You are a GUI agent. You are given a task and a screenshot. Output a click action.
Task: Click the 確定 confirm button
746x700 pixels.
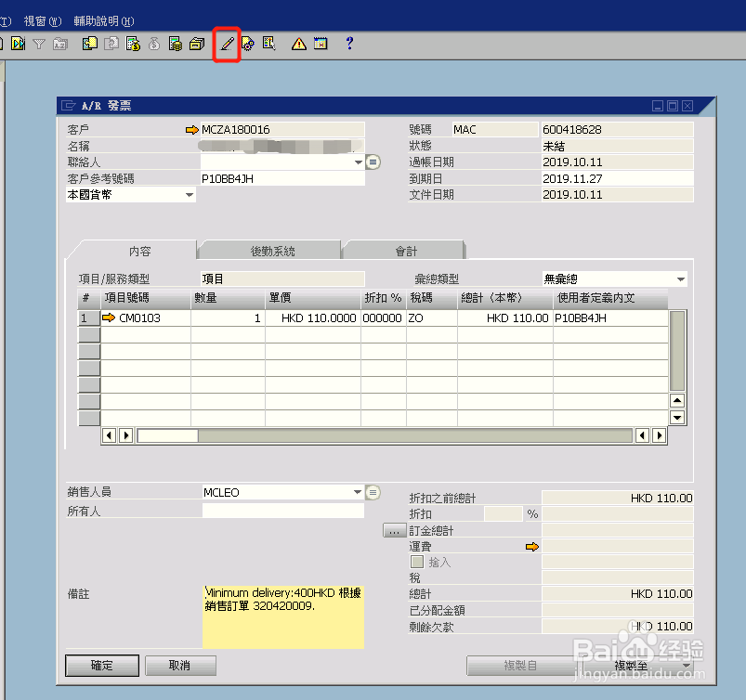pyautogui.click(x=101, y=666)
